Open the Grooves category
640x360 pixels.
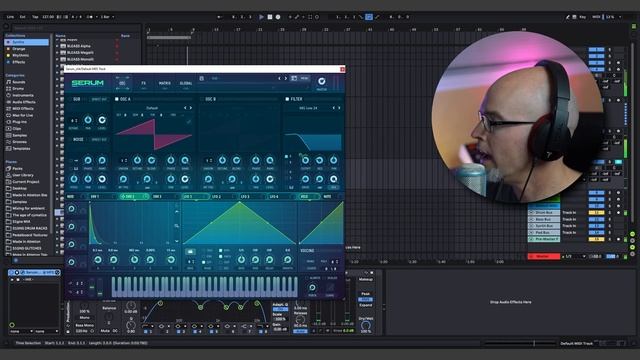click(20, 142)
